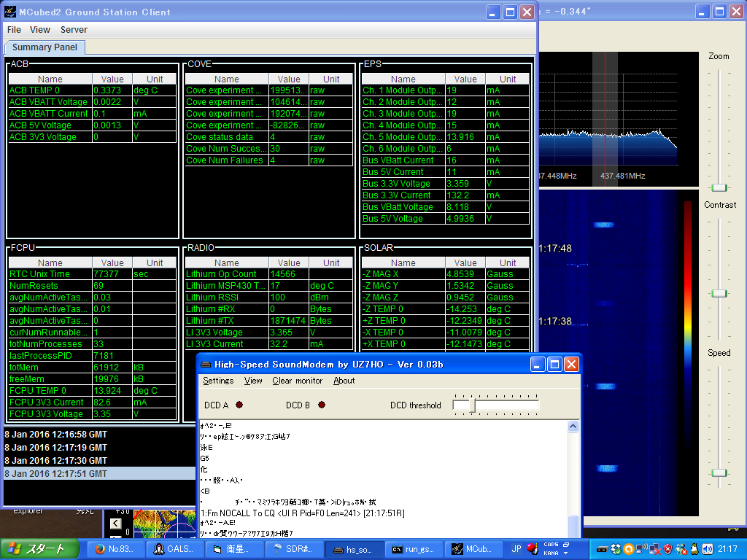Click the DCD A indicator light
The width and height of the screenshot is (747, 560).
(x=239, y=405)
